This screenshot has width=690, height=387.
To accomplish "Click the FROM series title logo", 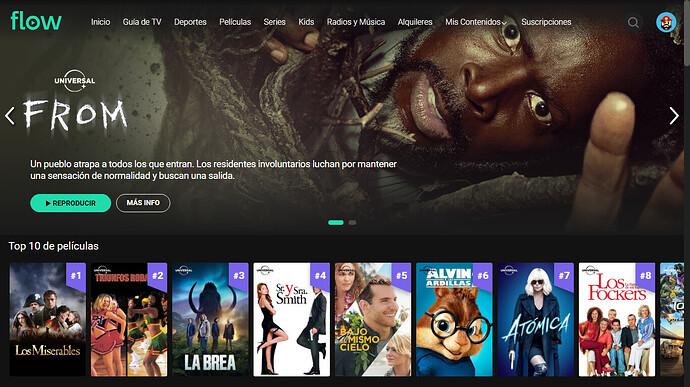I will 75,115.
